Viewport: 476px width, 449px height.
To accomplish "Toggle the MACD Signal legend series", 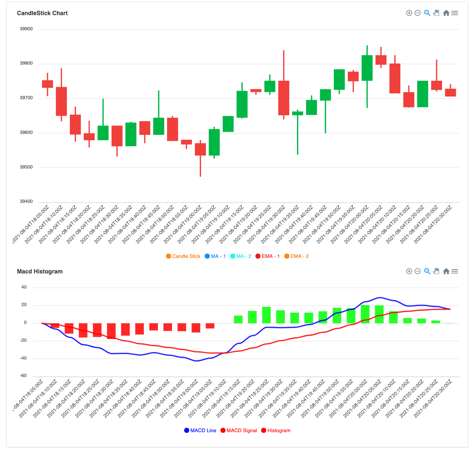I will [239, 431].
